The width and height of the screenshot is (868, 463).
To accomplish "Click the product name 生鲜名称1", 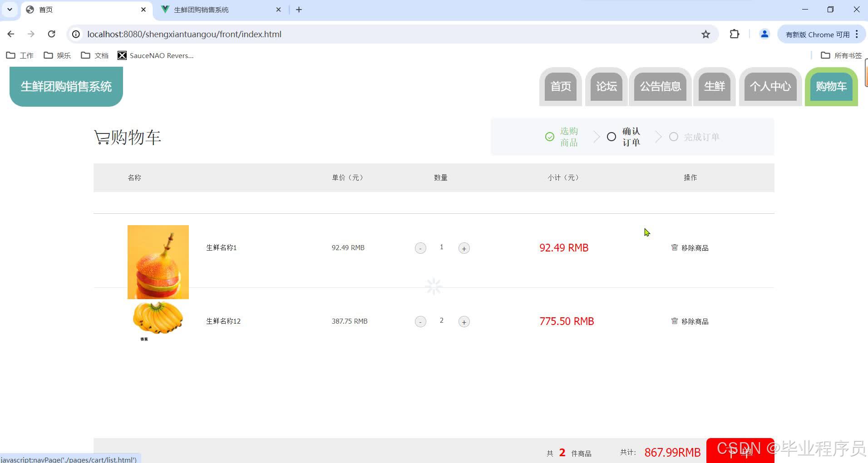I will (x=222, y=247).
